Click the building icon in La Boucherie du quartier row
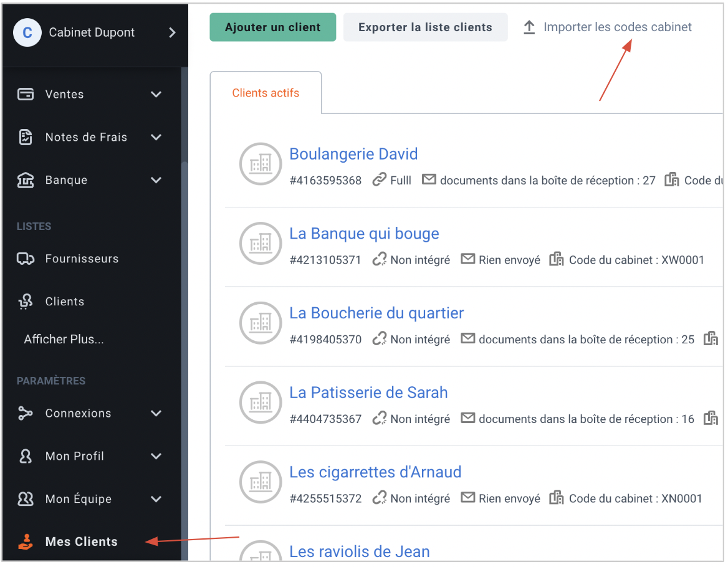This screenshot has width=728, height=567. click(x=711, y=338)
